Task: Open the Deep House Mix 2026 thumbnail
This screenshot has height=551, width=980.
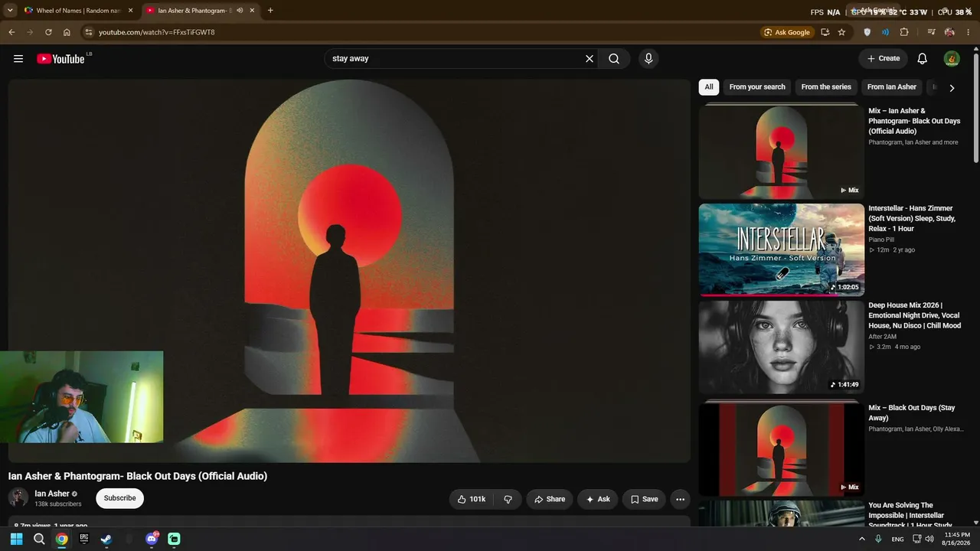Action: 781,347
